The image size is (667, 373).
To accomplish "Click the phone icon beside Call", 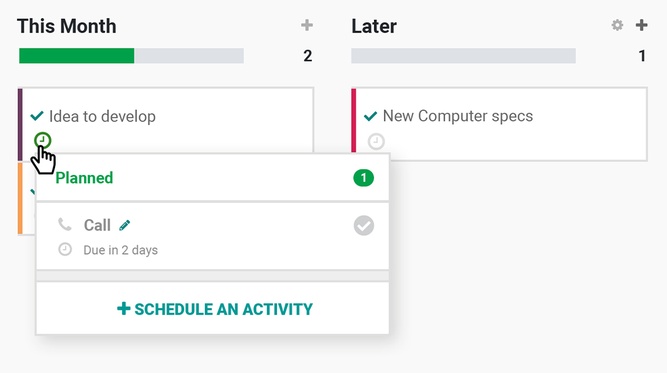I will [65, 224].
